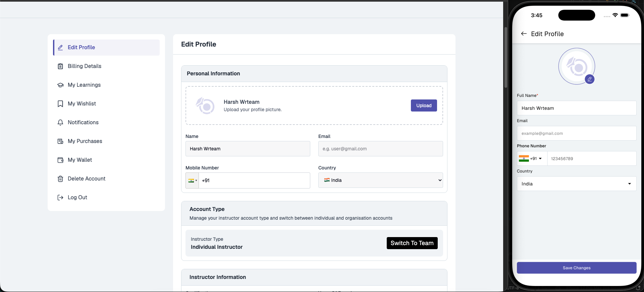Click the Instructor Type label
Image resolution: width=644 pixels, height=292 pixels.
207,239
